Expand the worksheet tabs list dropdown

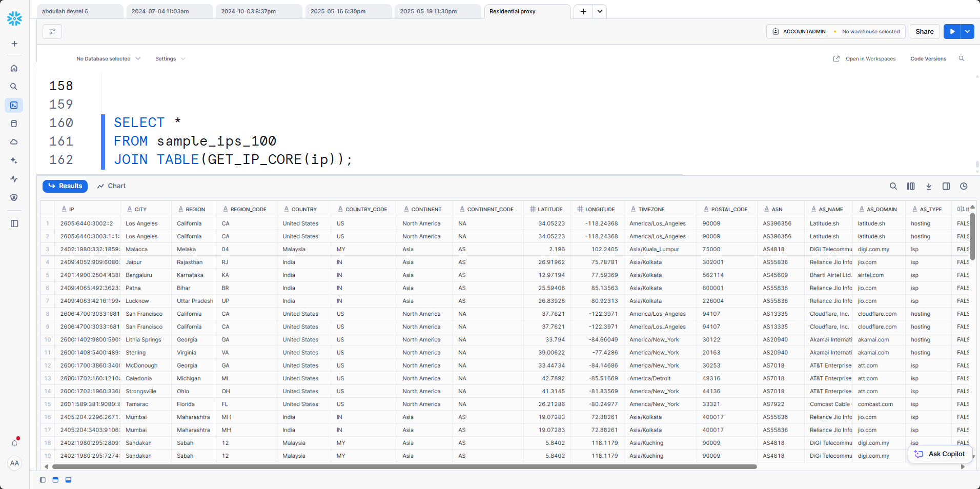point(600,11)
